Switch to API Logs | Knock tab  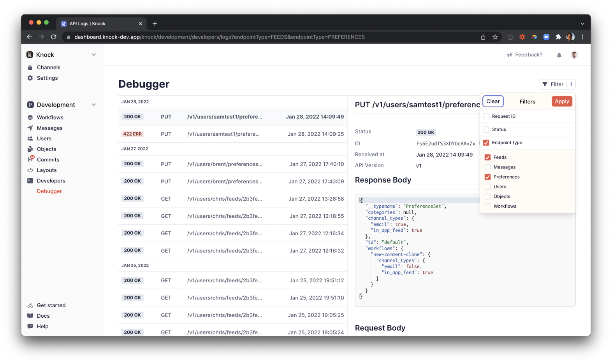coord(102,24)
